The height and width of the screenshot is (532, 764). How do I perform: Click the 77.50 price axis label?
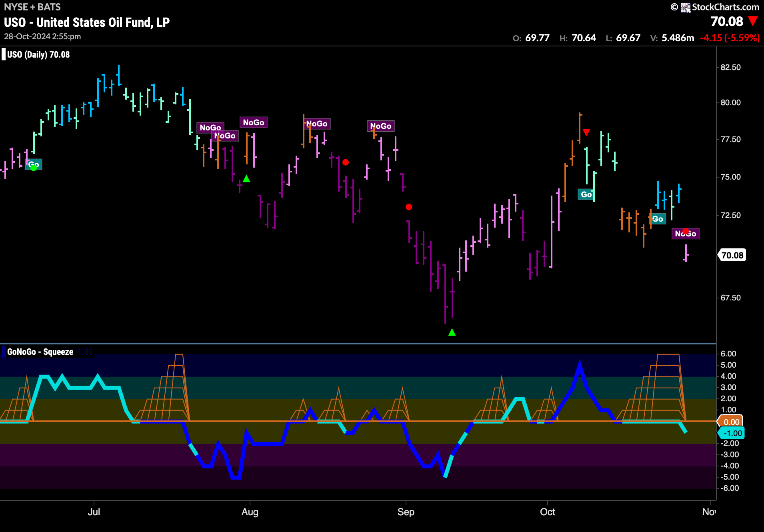click(x=730, y=139)
